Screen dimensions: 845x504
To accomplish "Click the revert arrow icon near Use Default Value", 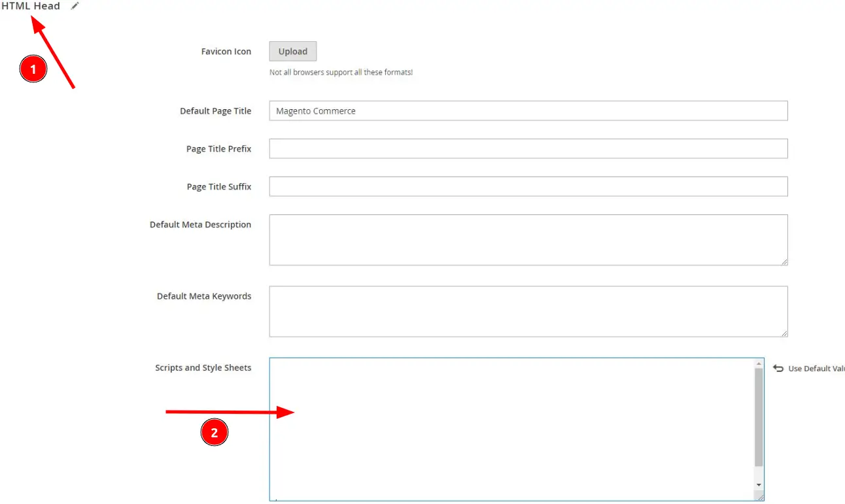I will point(778,368).
